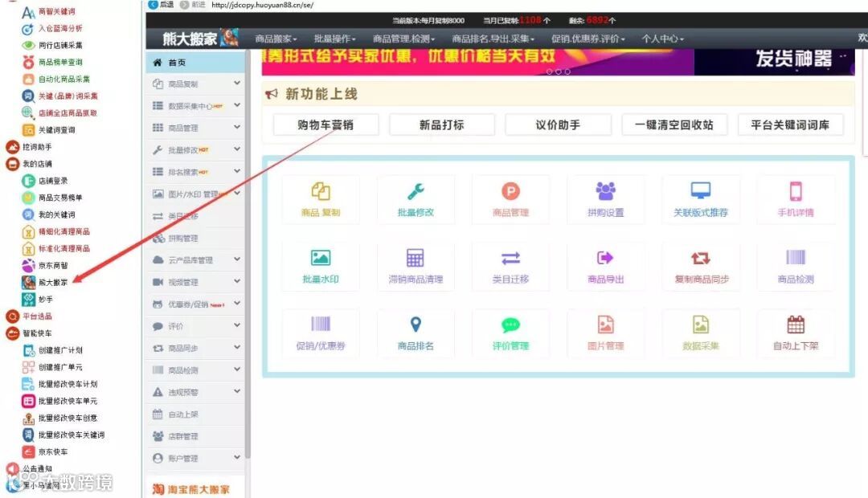Click the 议价助手 button

(x=558, y=124)
